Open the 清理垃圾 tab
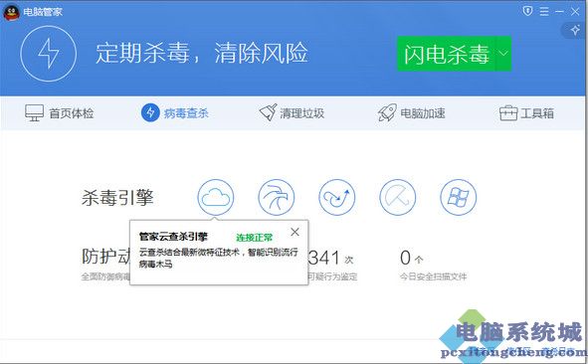Image resolution: width=588 pixels, height=364 pixels. click(x=292, y=112)
